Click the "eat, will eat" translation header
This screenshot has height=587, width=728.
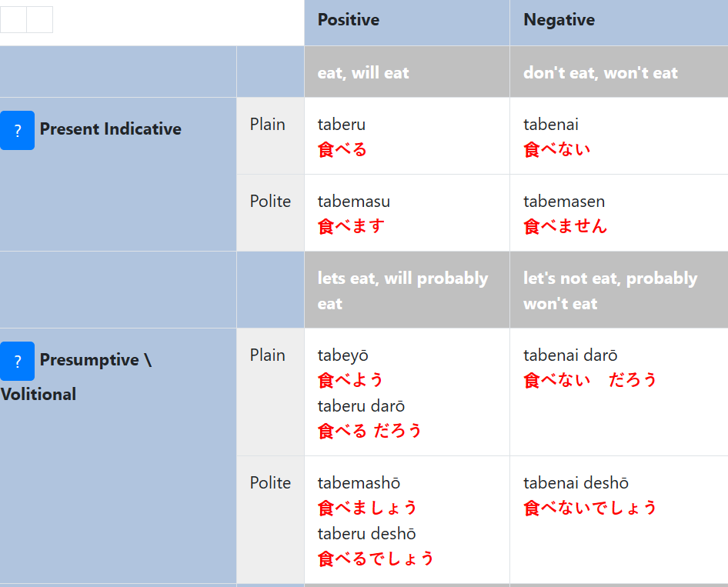pos(363,73)
